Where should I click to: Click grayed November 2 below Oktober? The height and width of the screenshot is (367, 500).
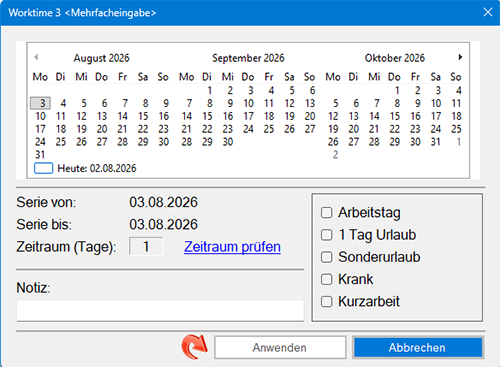pyautogui.click(x=335, y=155)
